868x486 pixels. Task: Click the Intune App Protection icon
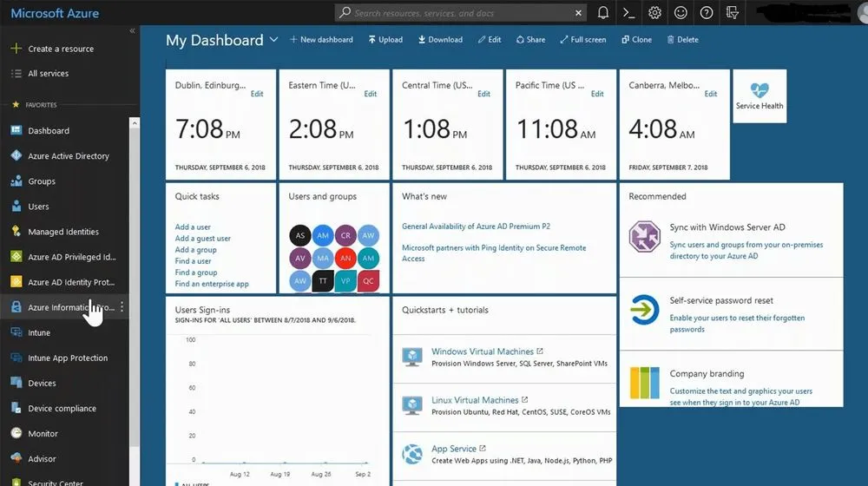click(x=16, y=358)
